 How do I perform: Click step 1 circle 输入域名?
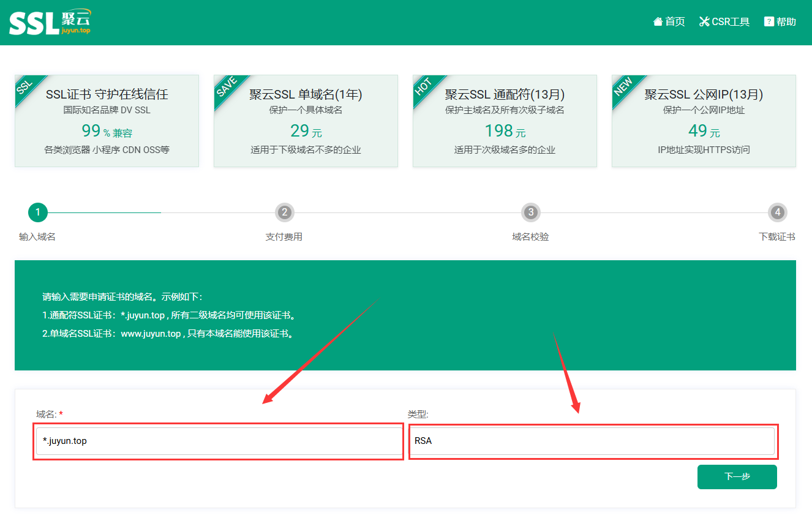[x=37, y=212]
